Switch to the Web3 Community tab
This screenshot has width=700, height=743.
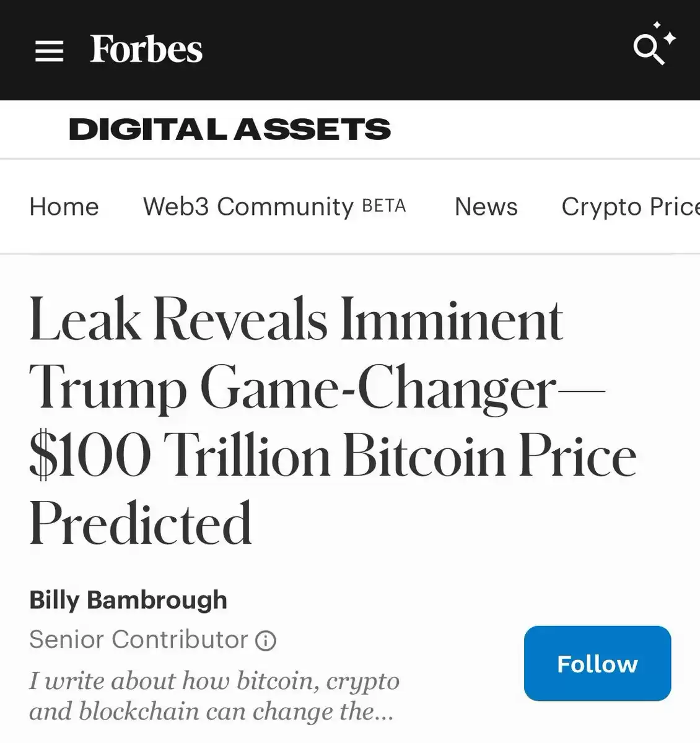pos(248,207)
